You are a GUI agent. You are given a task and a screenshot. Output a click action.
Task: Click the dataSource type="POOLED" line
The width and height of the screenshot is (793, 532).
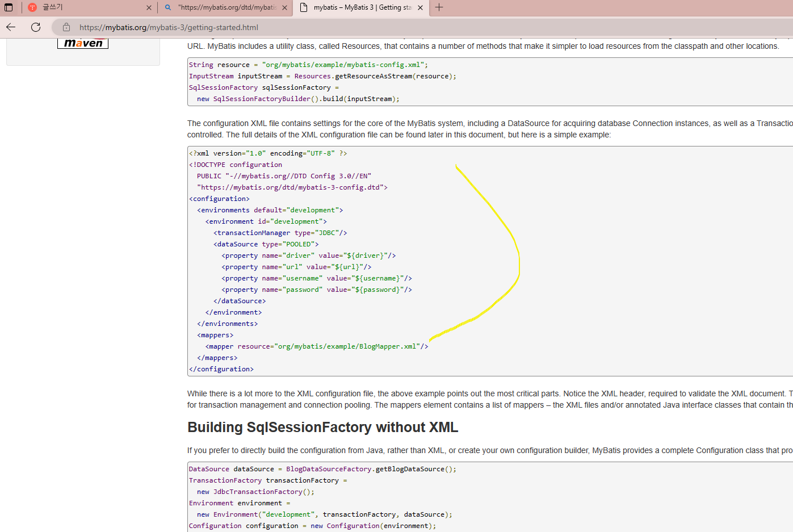266,244
